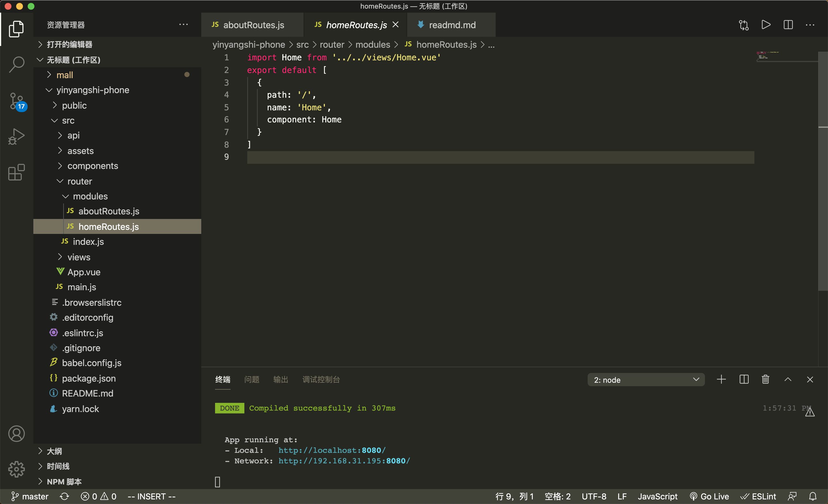Maximize the terminal panel with up chevron
828x504 pixels.
pyautogui.click(x=788, y=379)
